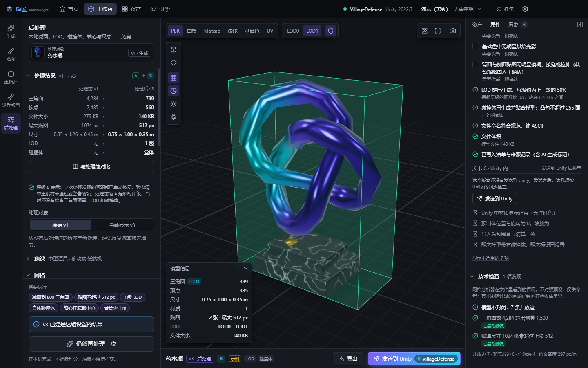Open the 生成 tool in the left sidebar
The width and height of the screenshot is (588, 368).
click(11, 31)
